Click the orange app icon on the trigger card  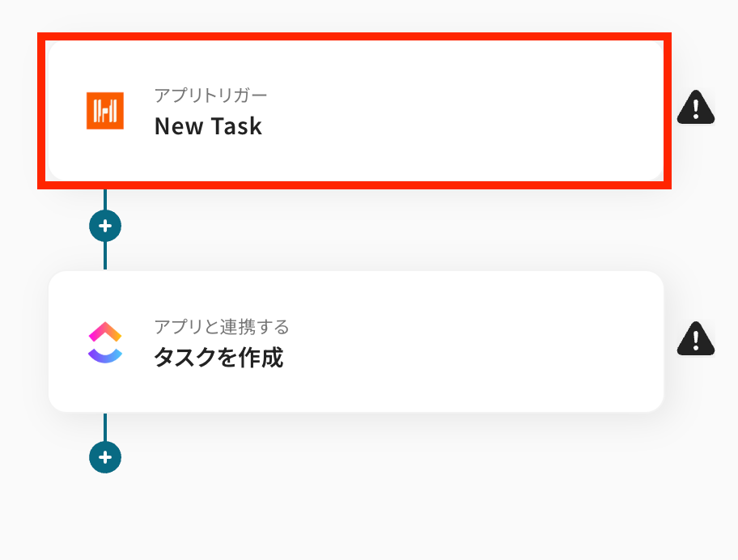click(105, 111)
